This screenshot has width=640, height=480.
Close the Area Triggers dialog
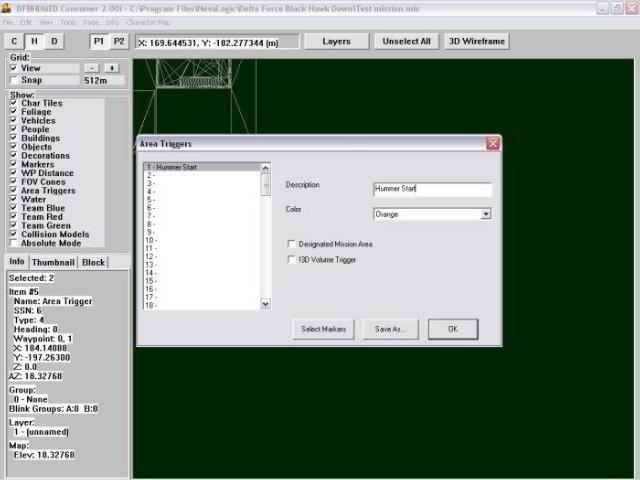[492, 144]
